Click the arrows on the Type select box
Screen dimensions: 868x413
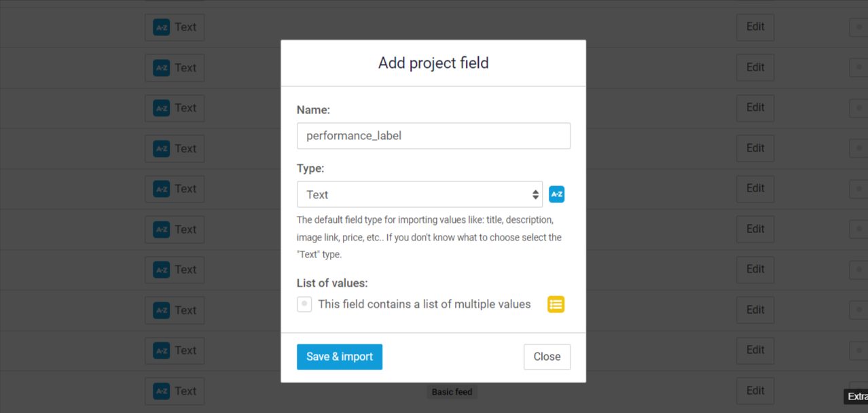(x=535, y=195)
